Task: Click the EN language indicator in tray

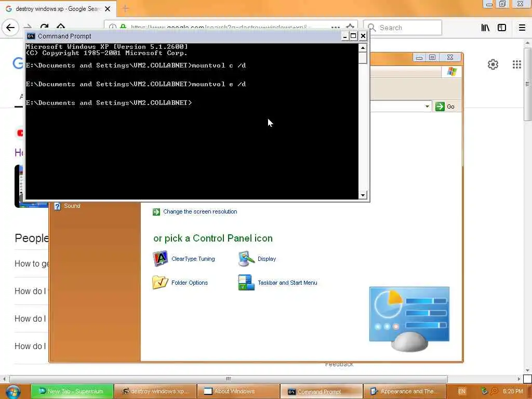Action: pyautogui.click(x=461, y=391)
